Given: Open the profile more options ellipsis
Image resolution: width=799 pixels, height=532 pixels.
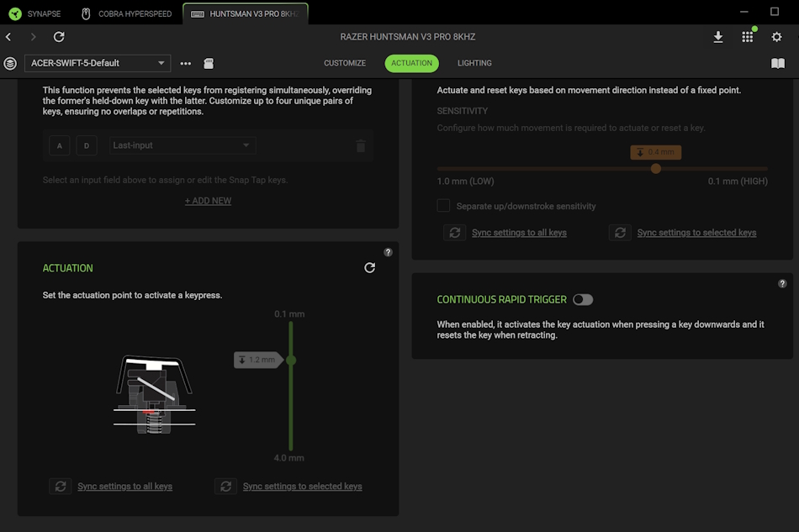Looking at the screenshot, I should pos(186,63).
